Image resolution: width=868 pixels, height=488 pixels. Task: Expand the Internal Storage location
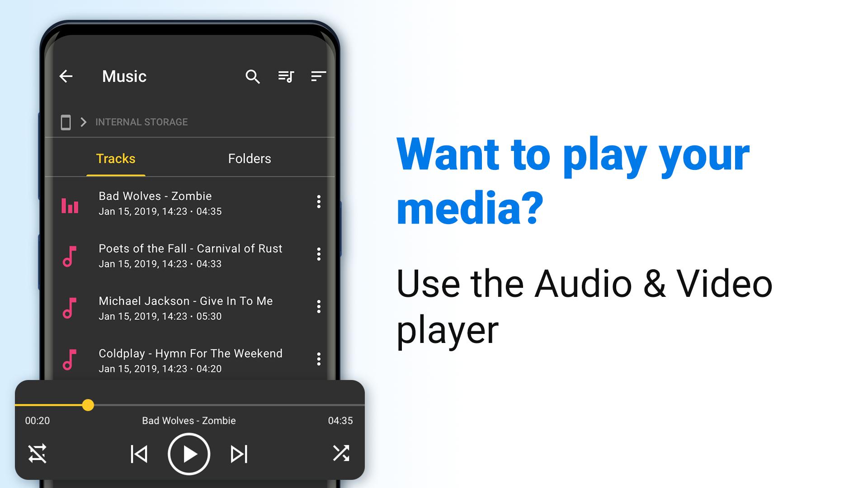[85, 121]
